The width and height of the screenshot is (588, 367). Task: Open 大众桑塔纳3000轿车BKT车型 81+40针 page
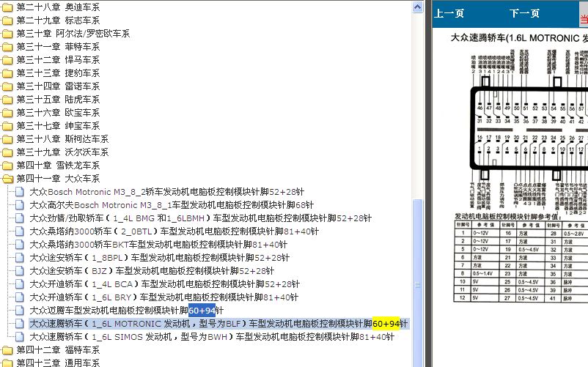158,245
